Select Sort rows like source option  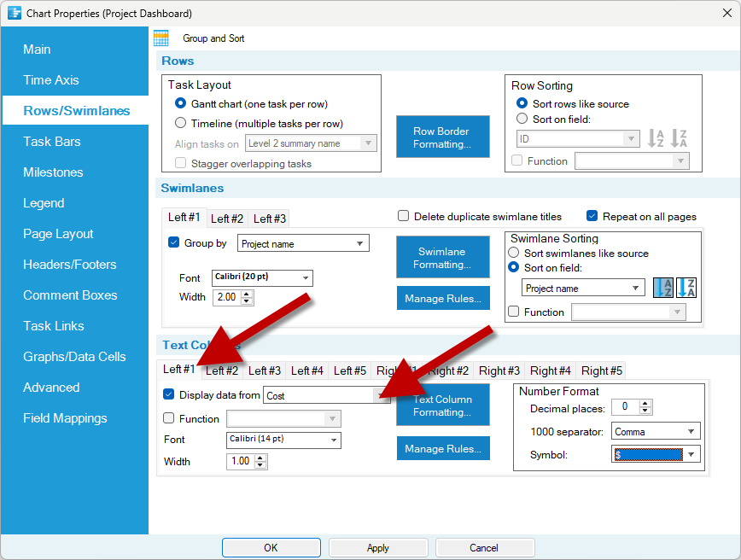(522, 103)
